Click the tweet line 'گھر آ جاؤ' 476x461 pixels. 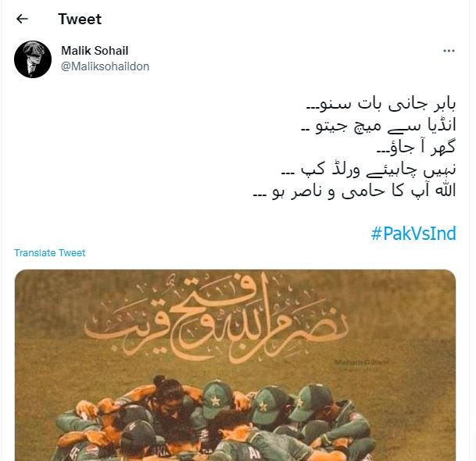pyautogui.click(x=416, y=147)
